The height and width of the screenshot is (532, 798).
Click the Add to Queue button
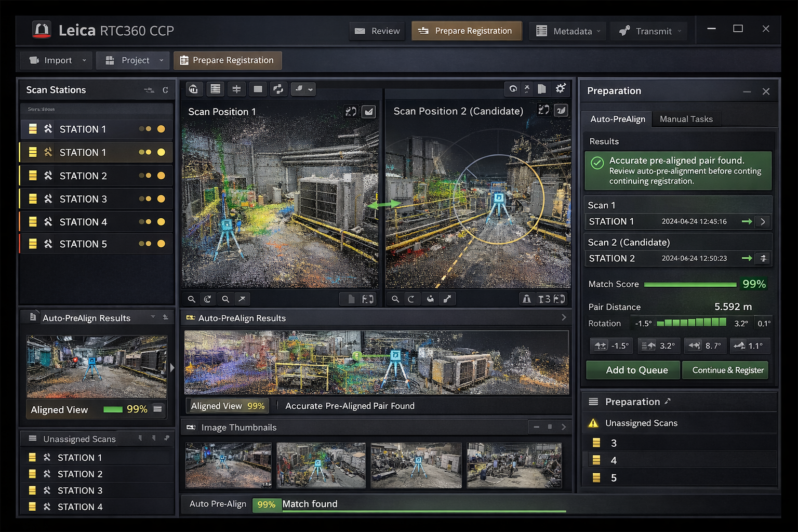click(632, 370)
